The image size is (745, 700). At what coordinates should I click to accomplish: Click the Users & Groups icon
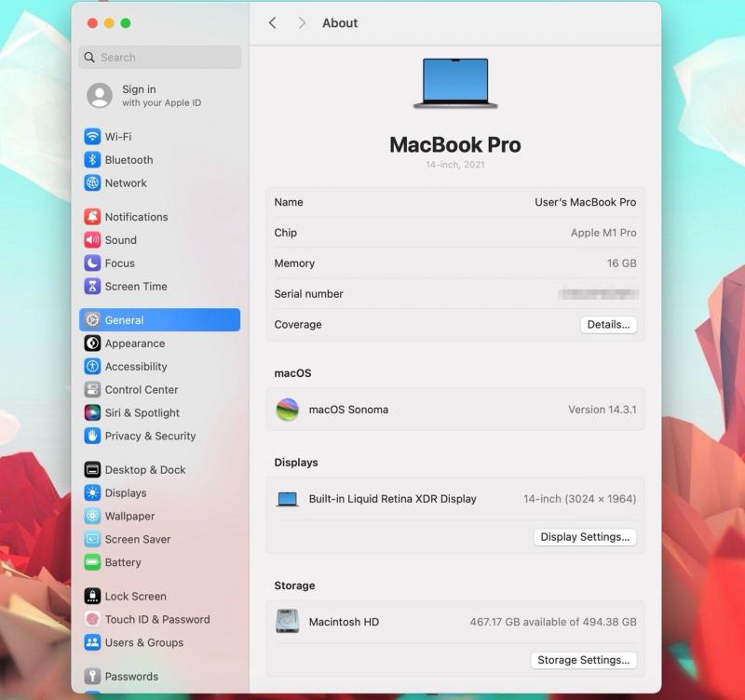click(92, 642)
